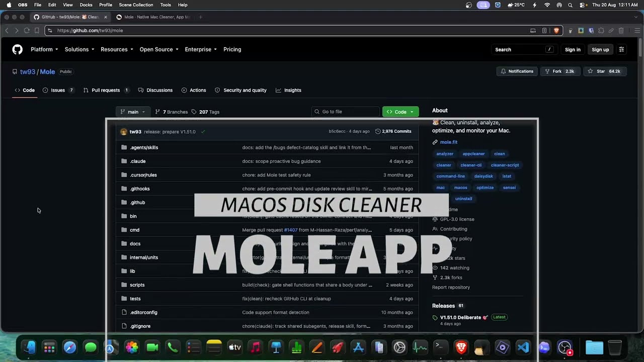This screenshot has width=644, height=362.
Task: Open the Terminal icon in the dock
Action: click(x=440, y=347)
